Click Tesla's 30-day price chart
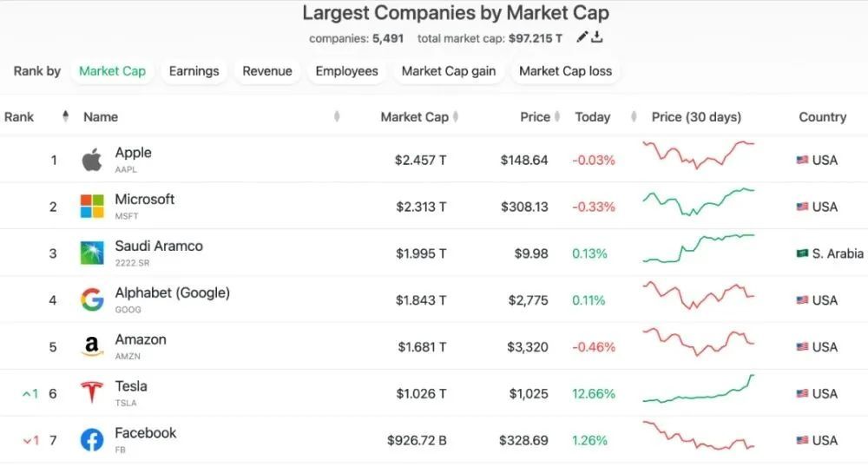 [699, 390]
